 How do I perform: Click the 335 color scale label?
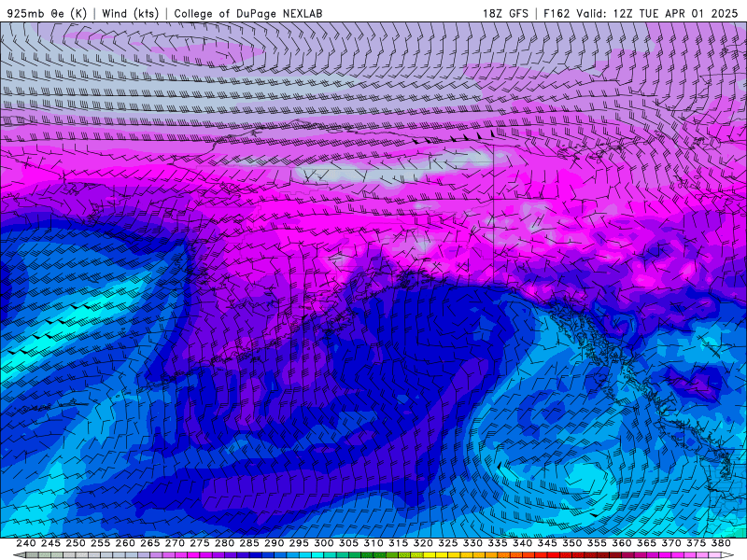click(x=498, y=543)
